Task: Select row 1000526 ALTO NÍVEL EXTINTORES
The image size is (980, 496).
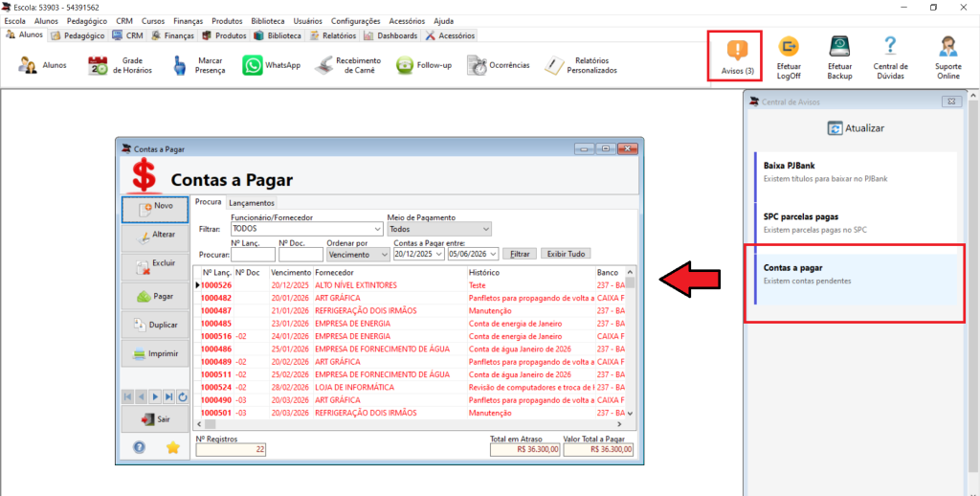Action: [x=410, y=285]
